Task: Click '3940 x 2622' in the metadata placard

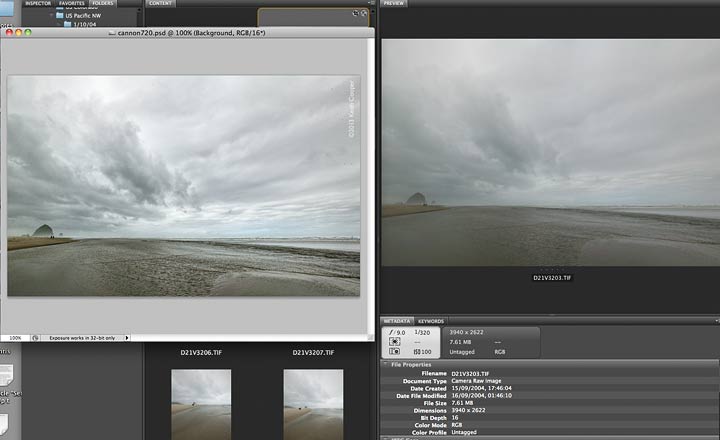Action: pyautogui.click(x=466, y=332)
